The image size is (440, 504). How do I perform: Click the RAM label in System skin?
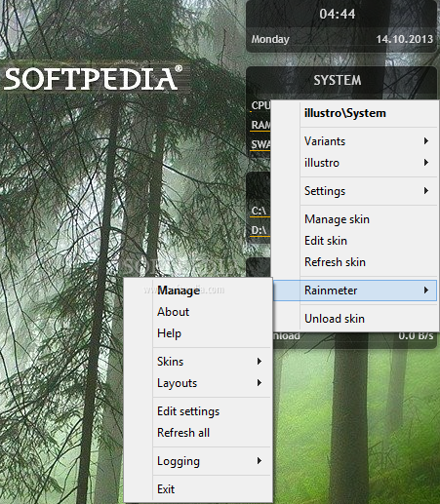pos(260,125)
